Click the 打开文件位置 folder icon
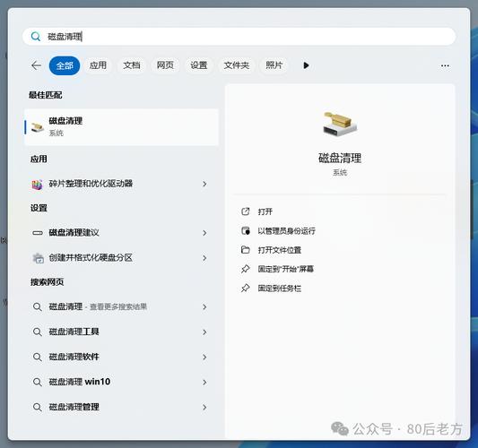478x448 pixels. tap(246, 250)
